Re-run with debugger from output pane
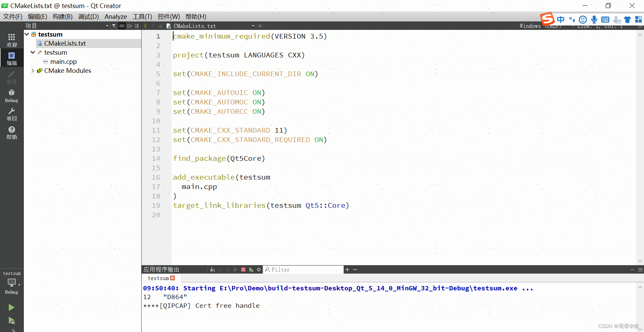 pos(251,270)
